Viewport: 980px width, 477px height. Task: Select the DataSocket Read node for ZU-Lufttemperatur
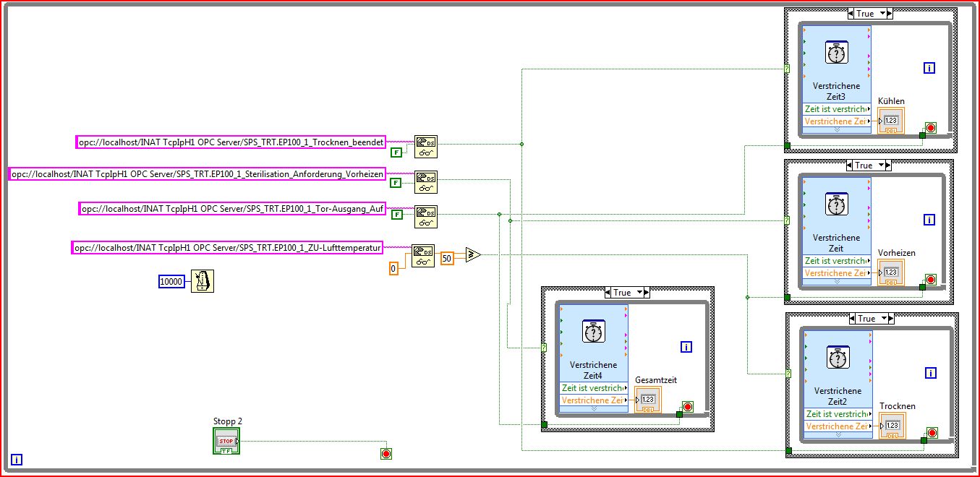tap(423, 256)
